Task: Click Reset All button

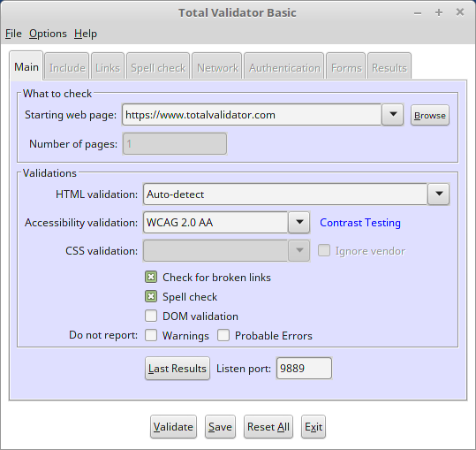Action: [x=268, y=427]
